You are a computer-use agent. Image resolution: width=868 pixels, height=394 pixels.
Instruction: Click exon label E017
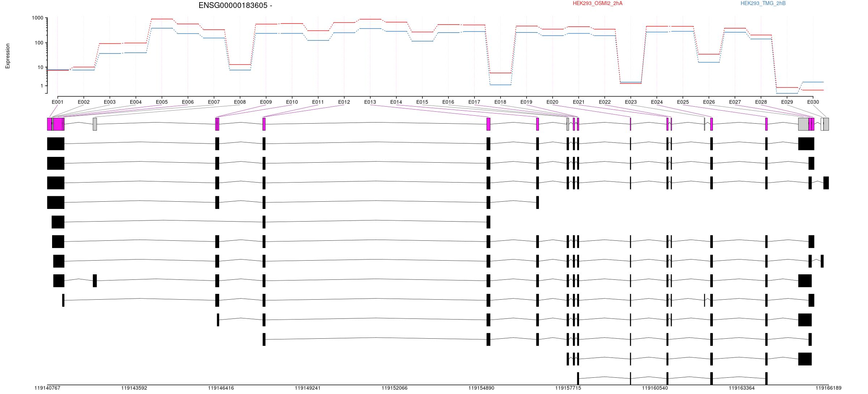coord(474,102)
